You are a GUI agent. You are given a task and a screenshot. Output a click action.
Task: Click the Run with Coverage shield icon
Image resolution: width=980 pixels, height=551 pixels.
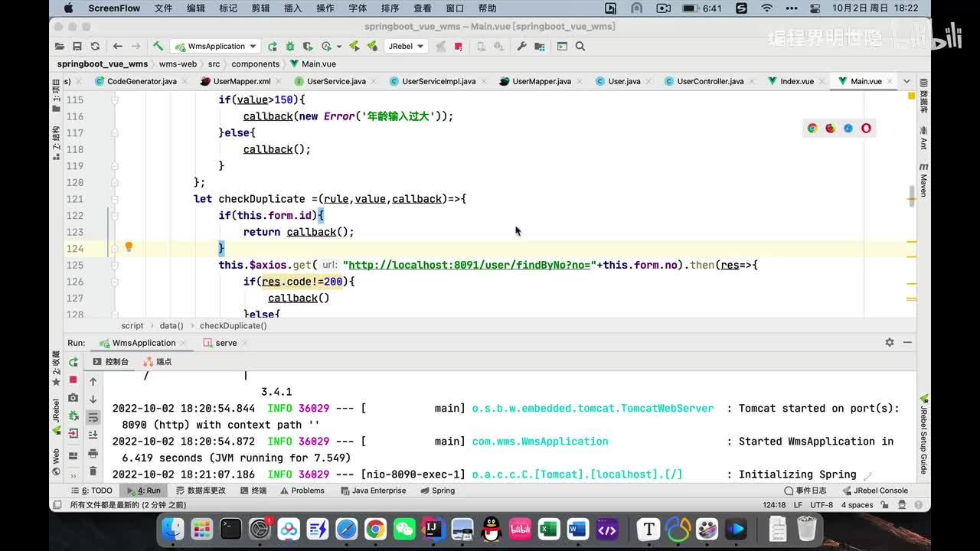(x=309, y=47)
